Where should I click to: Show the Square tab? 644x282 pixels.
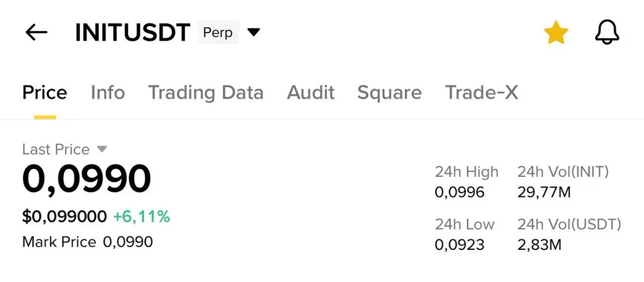[389, 93]
